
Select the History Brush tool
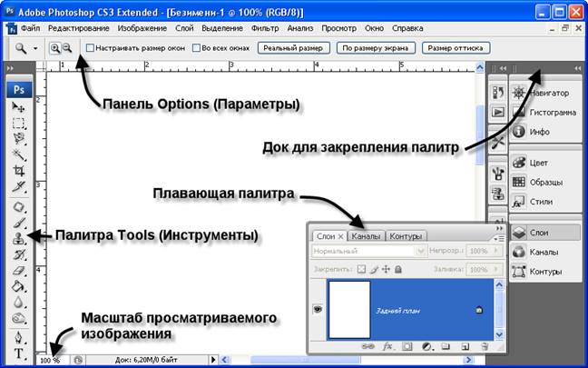[x=18, y=254]
